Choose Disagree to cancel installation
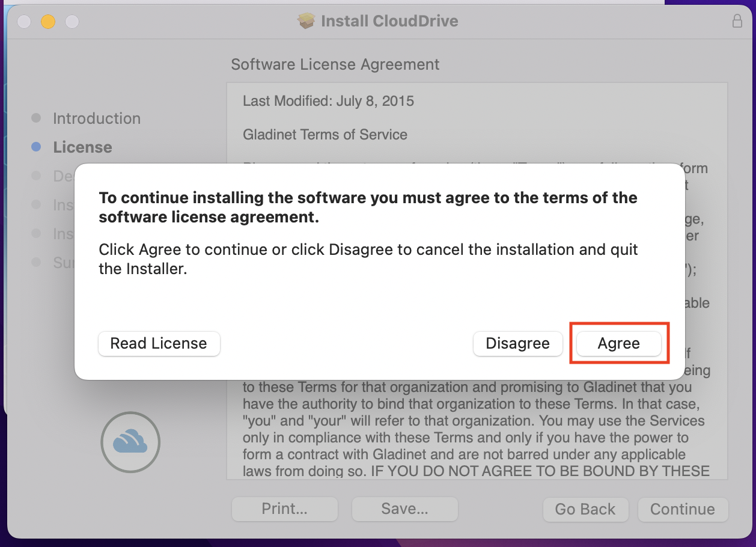Viewport: 756px width, 547px height. click(518, 344)
